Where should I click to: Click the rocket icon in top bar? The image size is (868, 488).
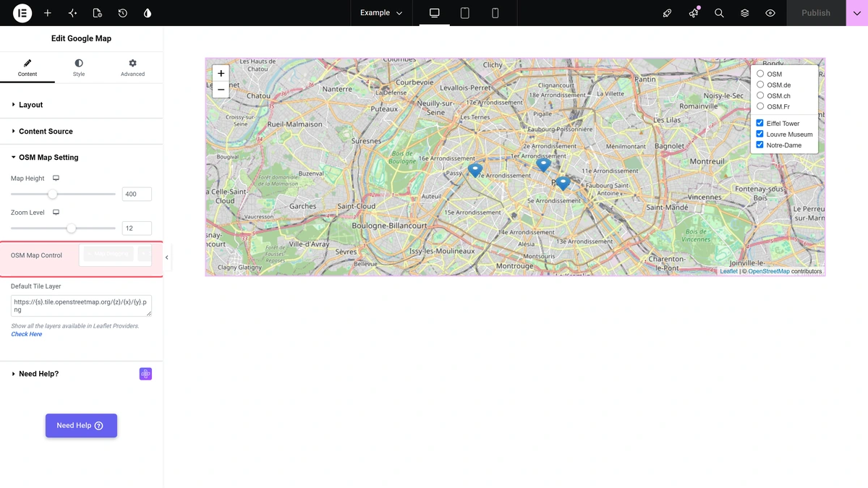667,13
